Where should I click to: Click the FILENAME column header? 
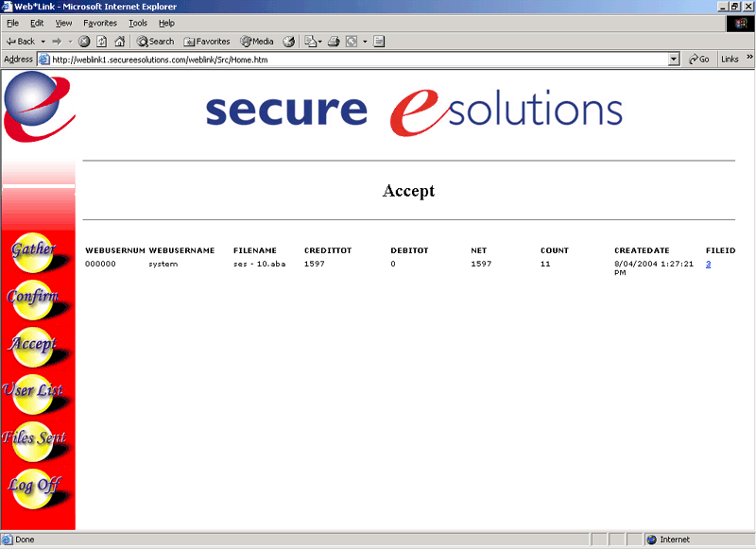[255, 250]
